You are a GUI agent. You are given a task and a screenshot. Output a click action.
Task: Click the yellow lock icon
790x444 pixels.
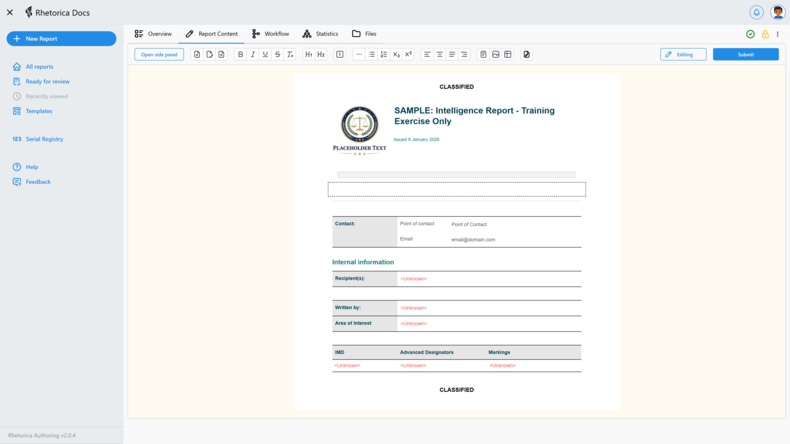[765, 34]
